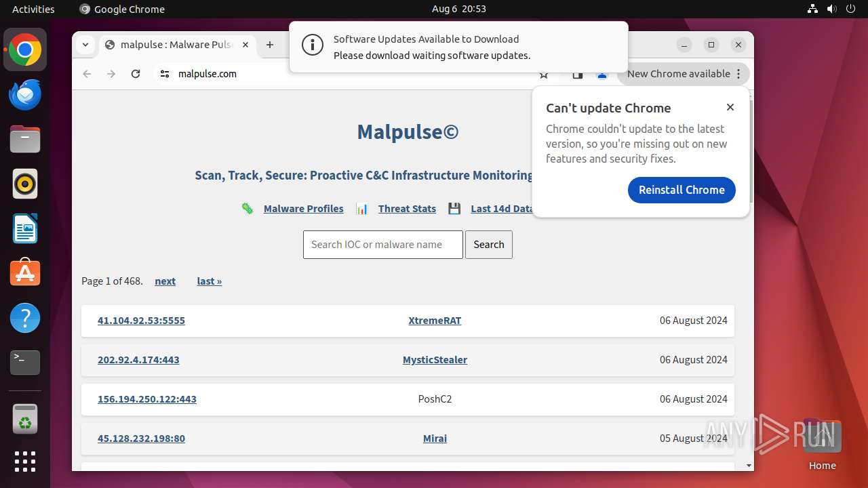Viewport: 868px width, 488px height.
Task: Open Ubuntu Software store icon
Action: pos(25,273)
